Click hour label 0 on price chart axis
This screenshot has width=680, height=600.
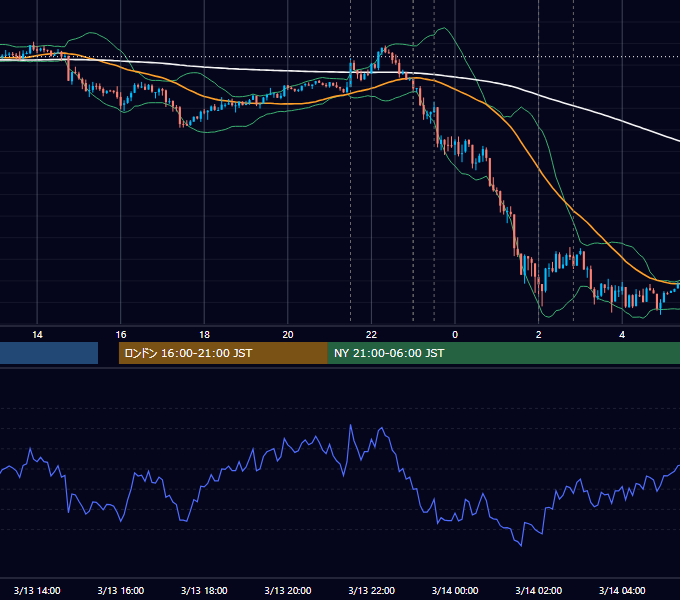click(455, 335)
